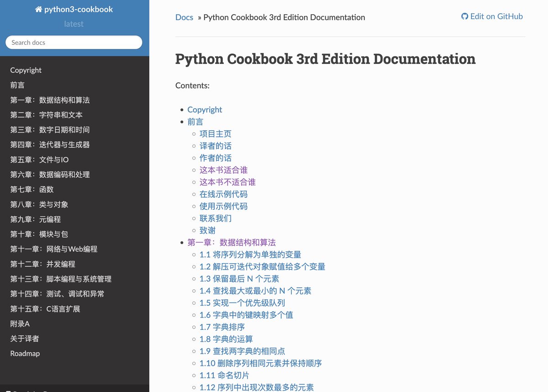Click the 致谢 link
548x392 pixels.
click(207, 231)
